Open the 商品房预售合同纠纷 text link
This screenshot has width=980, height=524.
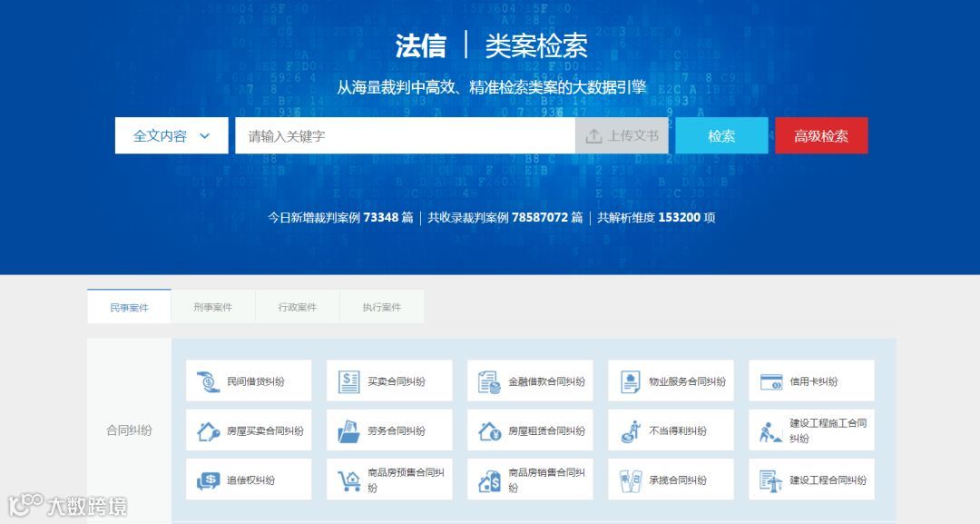pos(406,480)
